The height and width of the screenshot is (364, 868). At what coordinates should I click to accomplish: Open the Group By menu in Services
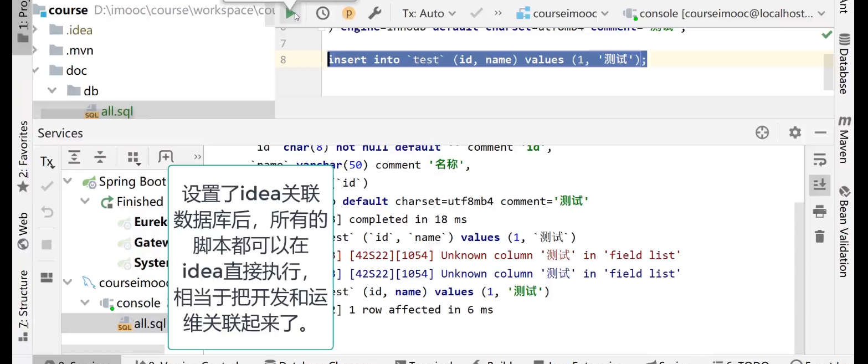(x=133, y=157)
